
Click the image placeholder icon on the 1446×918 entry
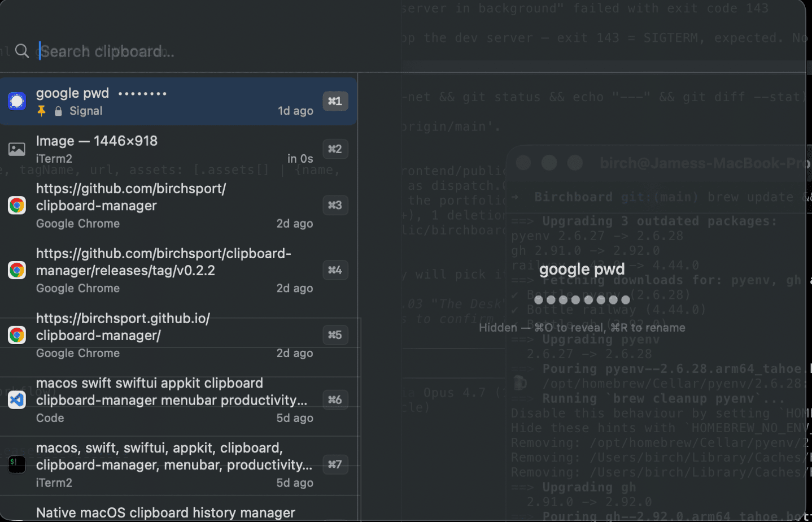coord(17,149)
